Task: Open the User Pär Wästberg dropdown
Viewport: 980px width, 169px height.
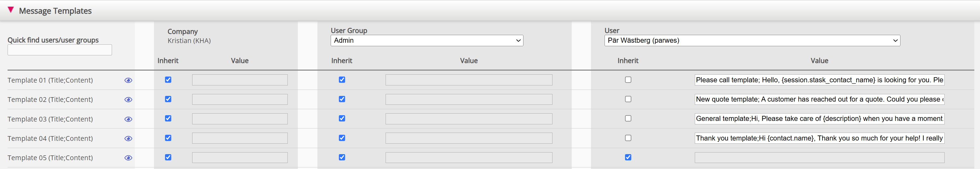Action: click(x=752, y=41)
